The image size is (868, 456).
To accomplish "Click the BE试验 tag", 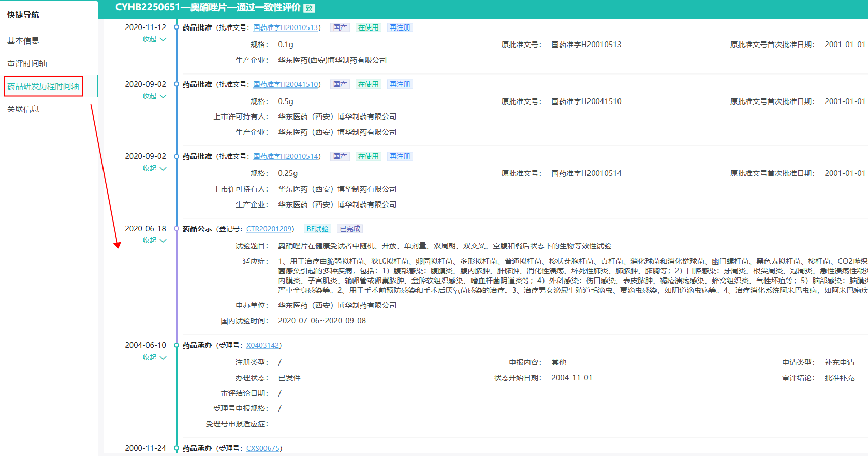I will 317,229.
